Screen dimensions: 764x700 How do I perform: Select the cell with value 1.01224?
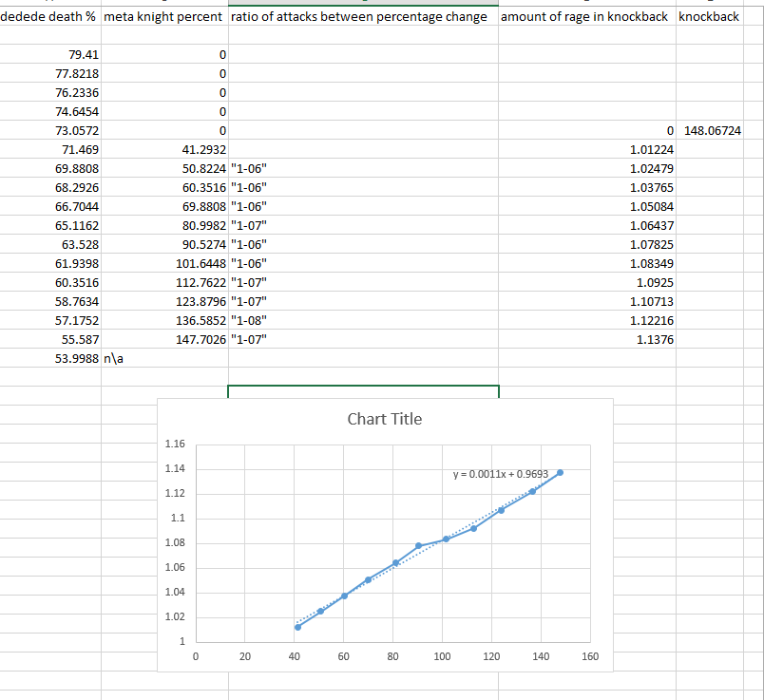[652, 149]
